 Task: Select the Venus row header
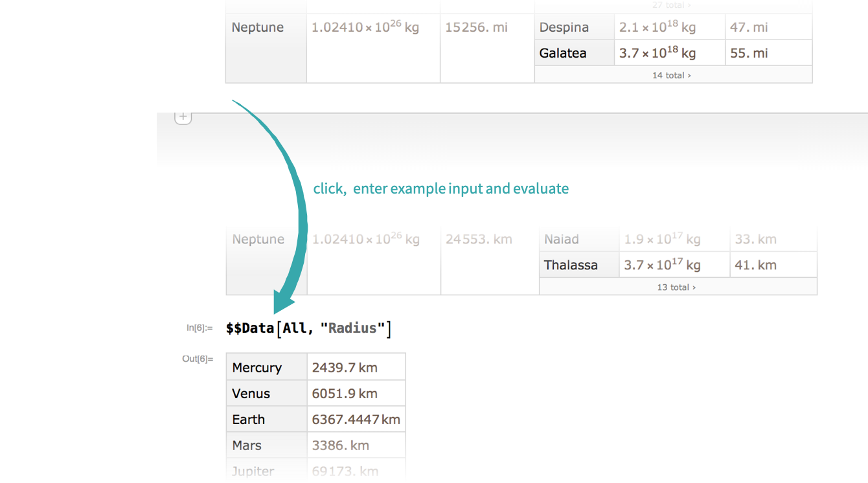click(x=251, y=394)
